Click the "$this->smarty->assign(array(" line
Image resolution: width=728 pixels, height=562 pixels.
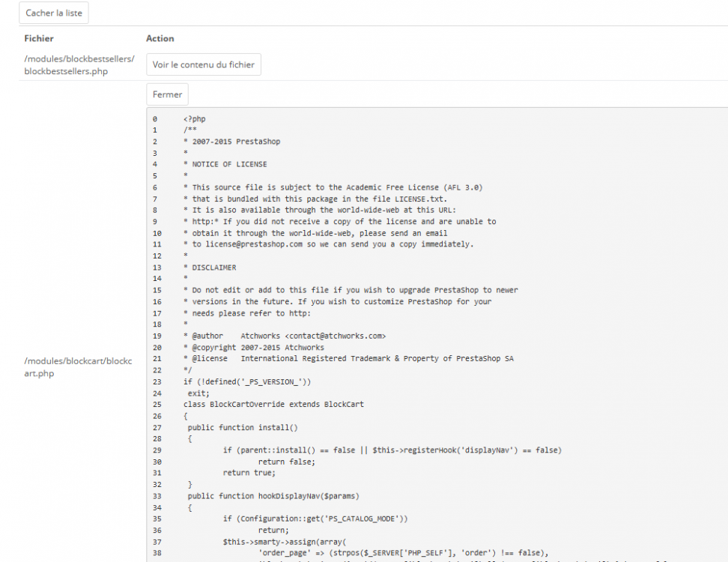285,542
